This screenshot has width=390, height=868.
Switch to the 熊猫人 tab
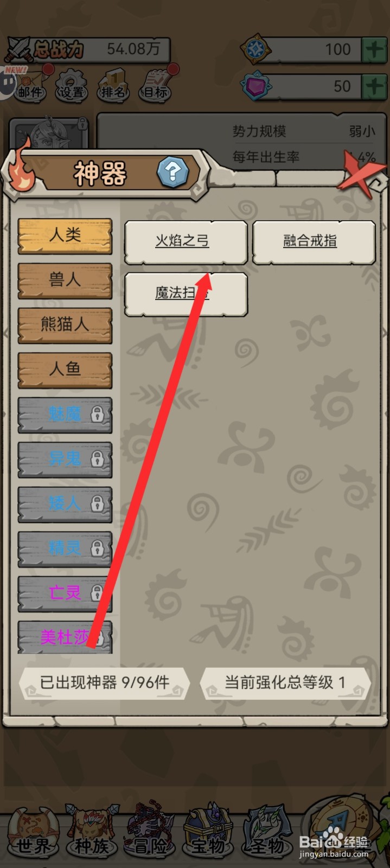tap(65, 324)
